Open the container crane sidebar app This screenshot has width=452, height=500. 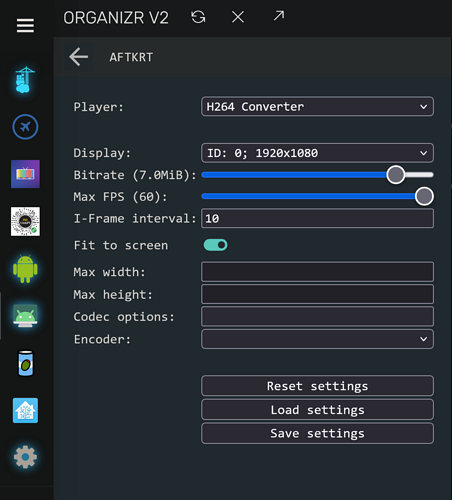[x=25, y=80]
